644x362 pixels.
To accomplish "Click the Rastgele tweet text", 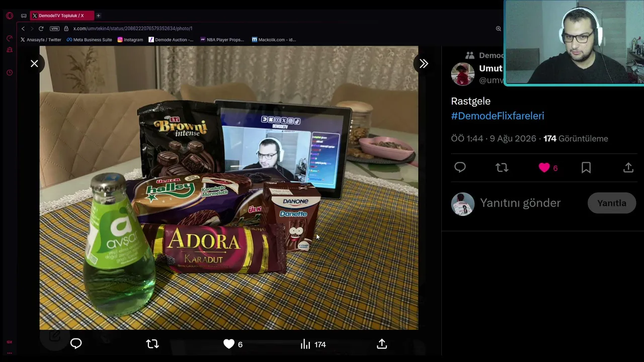I will [470, 101].
